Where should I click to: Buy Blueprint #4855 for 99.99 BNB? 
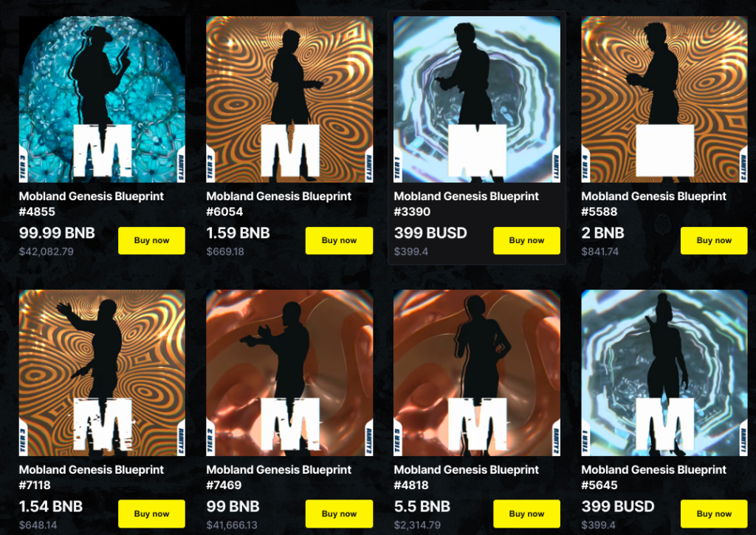pos(151,240)
